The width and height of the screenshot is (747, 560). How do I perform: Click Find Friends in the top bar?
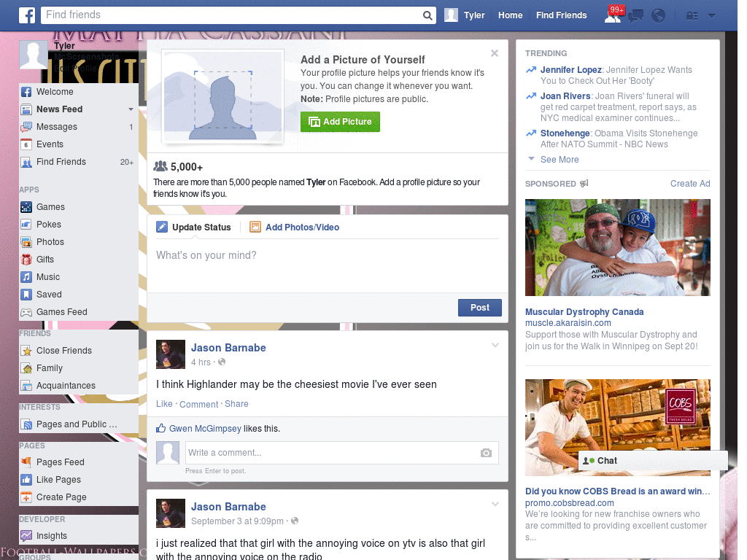point(561,15)
